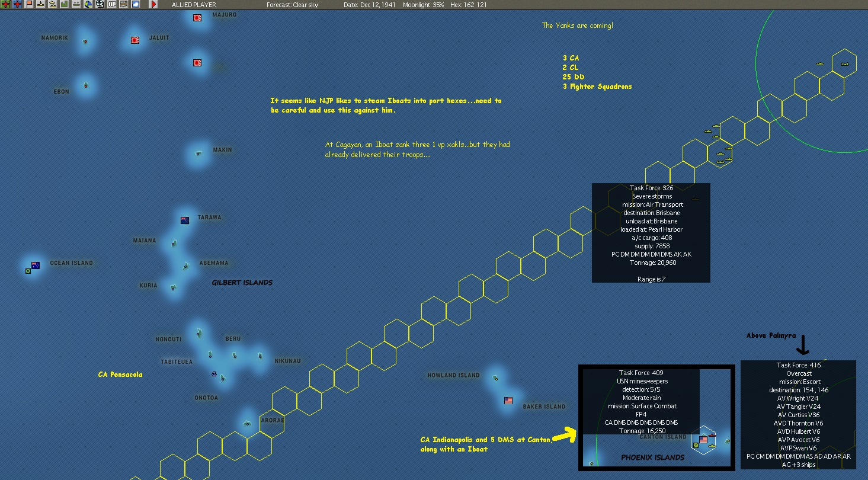Click the red airplane on blue toolbar icon
The width and height of the screenshot is (868, 480).
coord(17,4)
